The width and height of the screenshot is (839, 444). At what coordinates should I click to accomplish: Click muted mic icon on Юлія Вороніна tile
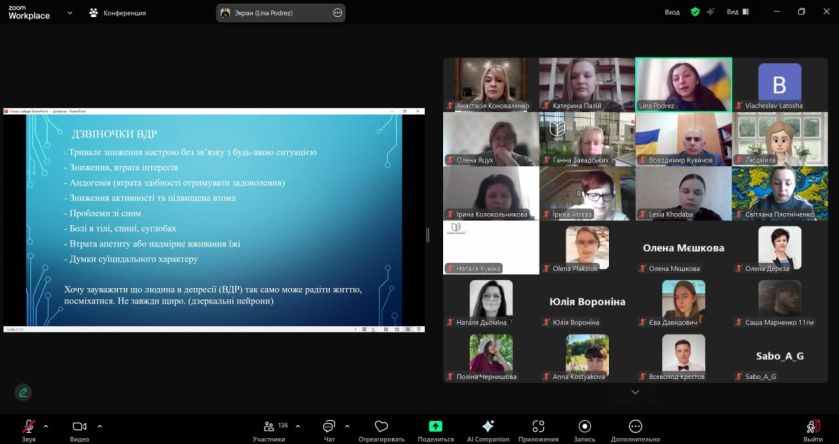point(546,323)
